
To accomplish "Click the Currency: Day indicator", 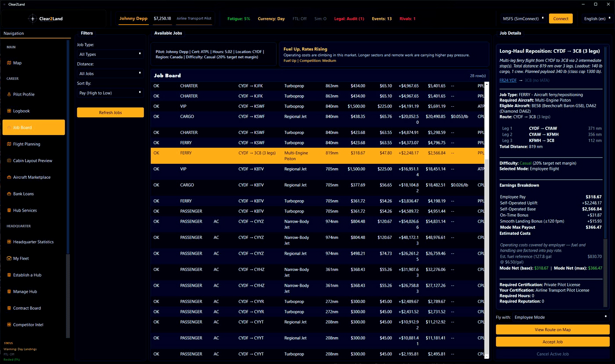I will tap(271, 19).
